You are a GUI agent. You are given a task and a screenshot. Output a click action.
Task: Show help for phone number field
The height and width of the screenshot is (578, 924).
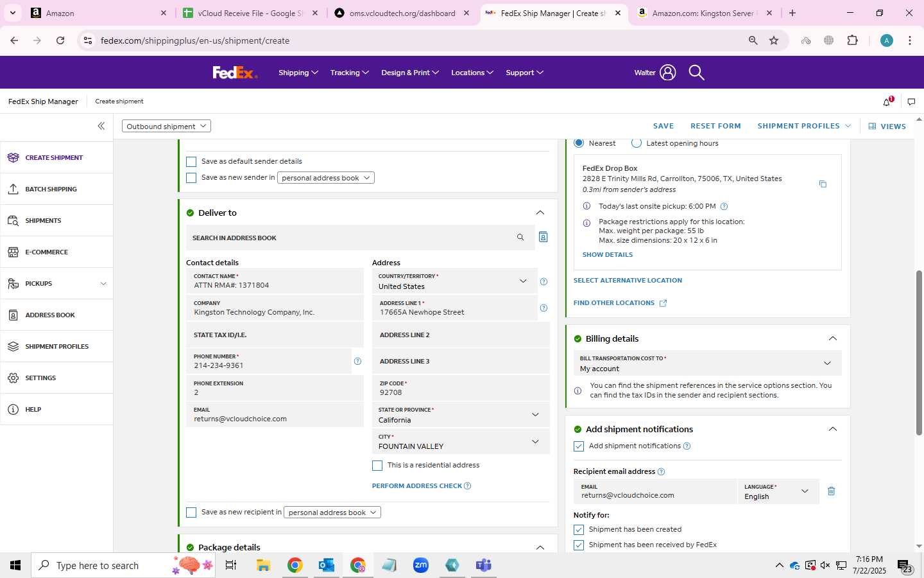(357, 362)
